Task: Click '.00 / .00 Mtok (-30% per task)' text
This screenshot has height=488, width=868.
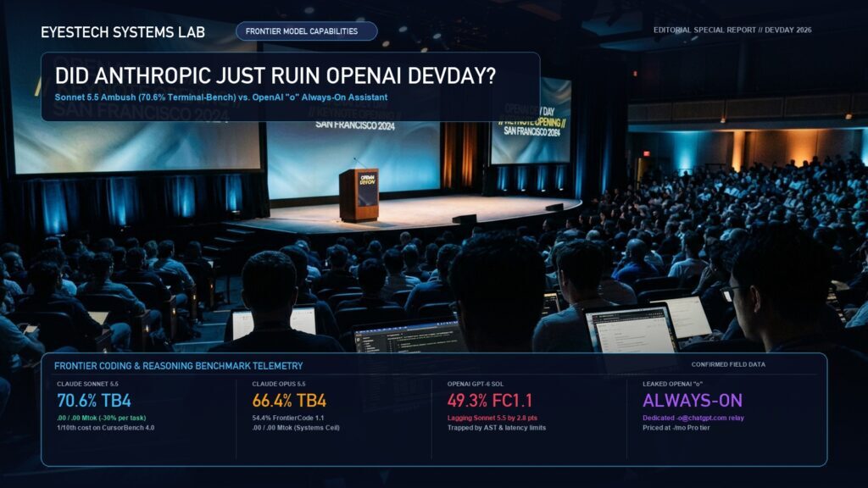Action: 102,418
